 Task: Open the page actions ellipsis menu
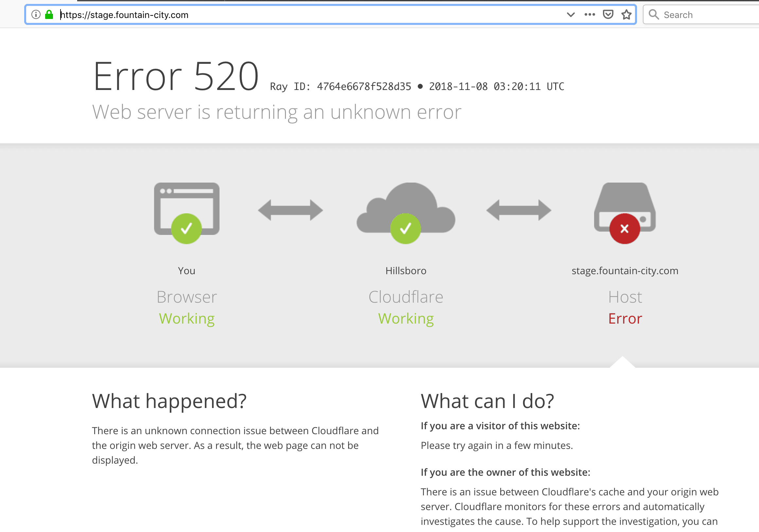[589, 14]
